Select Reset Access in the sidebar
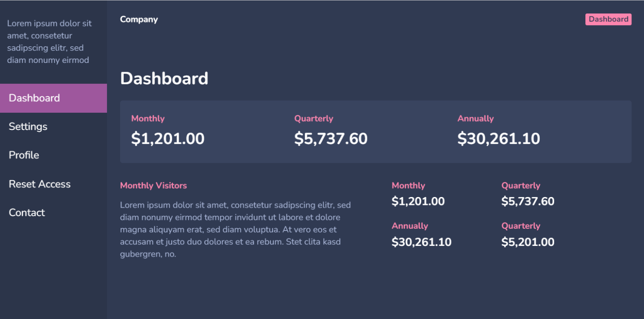 40,184
